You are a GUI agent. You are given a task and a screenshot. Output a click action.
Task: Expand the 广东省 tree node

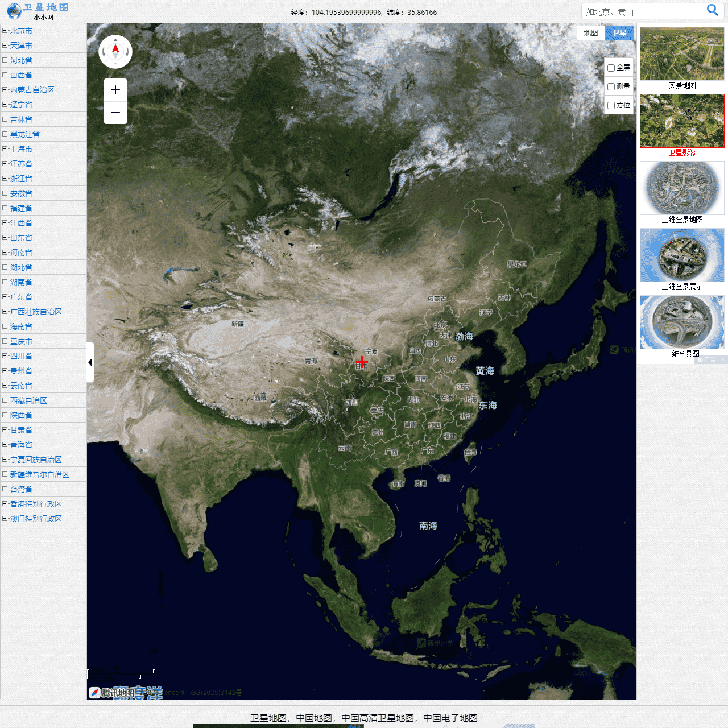pos(5,297)
